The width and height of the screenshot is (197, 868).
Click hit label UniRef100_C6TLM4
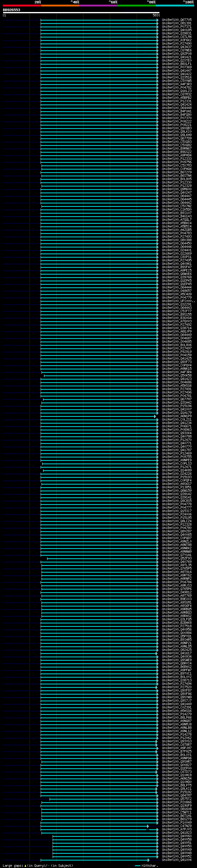[176, 37]
